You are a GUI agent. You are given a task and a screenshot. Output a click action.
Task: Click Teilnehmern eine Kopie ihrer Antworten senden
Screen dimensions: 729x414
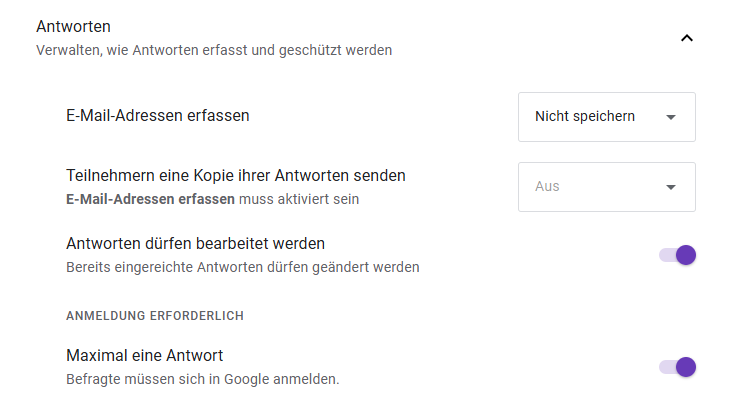235,175
